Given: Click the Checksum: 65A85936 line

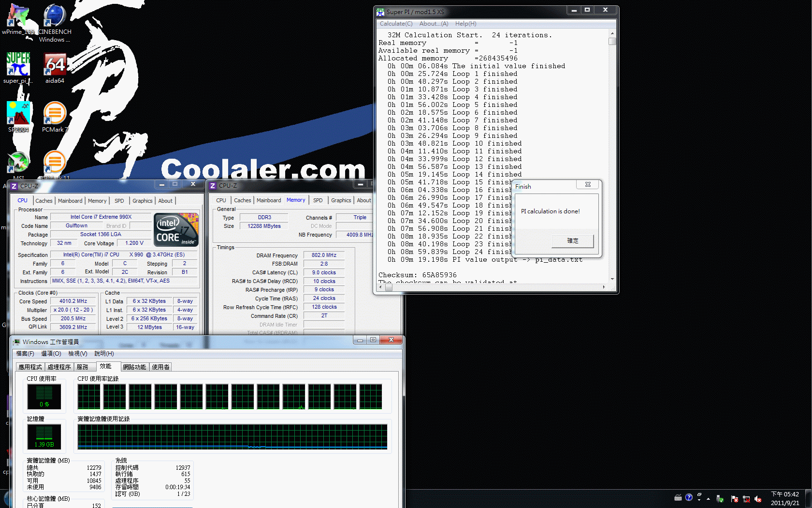Looking at the screenshot, I should coord(418,275).
